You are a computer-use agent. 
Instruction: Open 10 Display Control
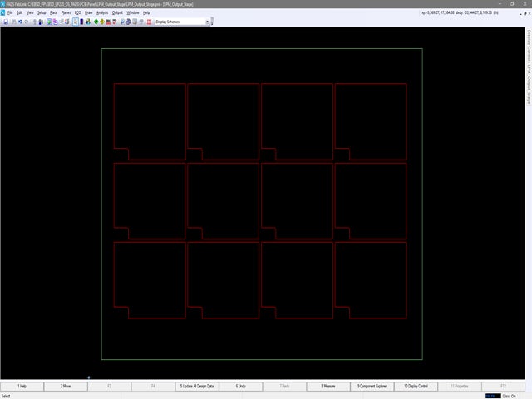coord(417,387)
